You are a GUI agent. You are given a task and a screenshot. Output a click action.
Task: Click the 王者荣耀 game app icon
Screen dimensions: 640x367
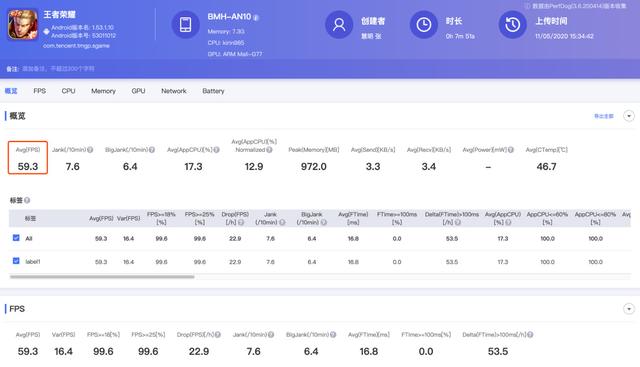(x=23, y=25)
